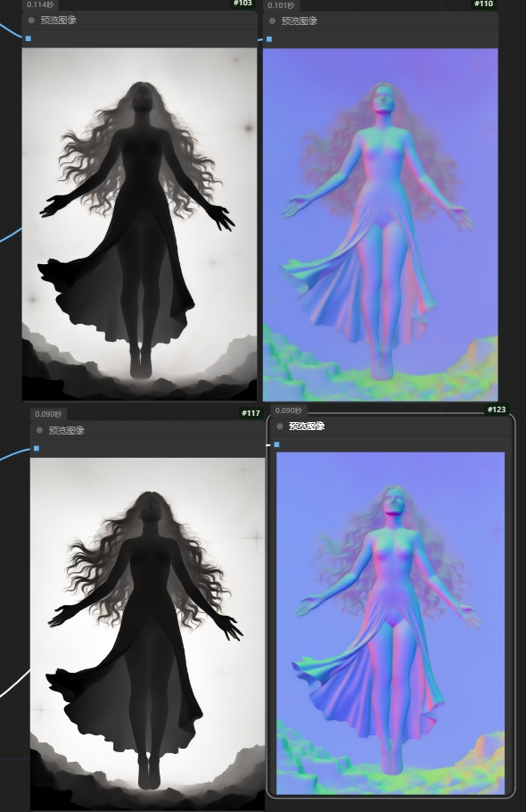Collapse preview node #110 via its gray dot
This screenshot has height=812, width=526.
pyautogui.click(x=272, y=21)
